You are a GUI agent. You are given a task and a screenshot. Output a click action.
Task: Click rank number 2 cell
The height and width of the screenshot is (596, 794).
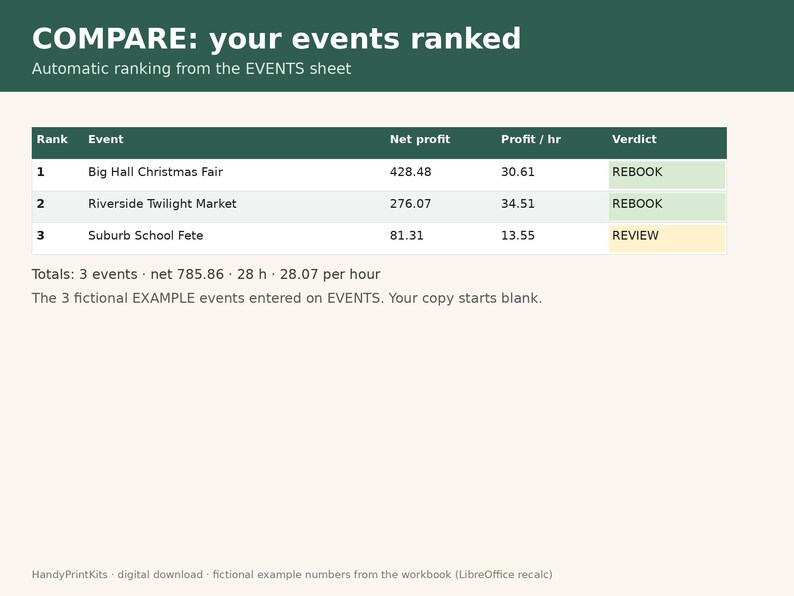[x=41, y=204]
